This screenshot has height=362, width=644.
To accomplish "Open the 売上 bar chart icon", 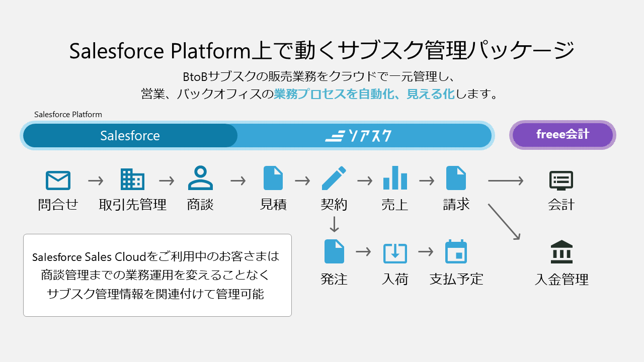I will click(x=395, y=178).
